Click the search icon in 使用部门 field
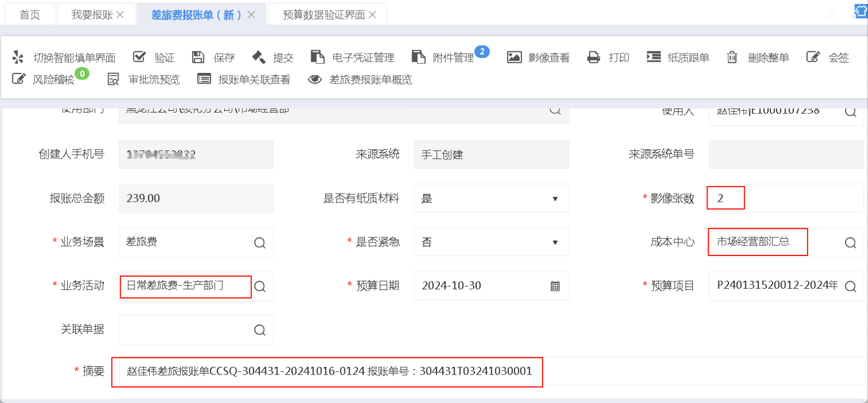This screenshot has width=868, height=403. pyautogui.click(x=555, y=110)
